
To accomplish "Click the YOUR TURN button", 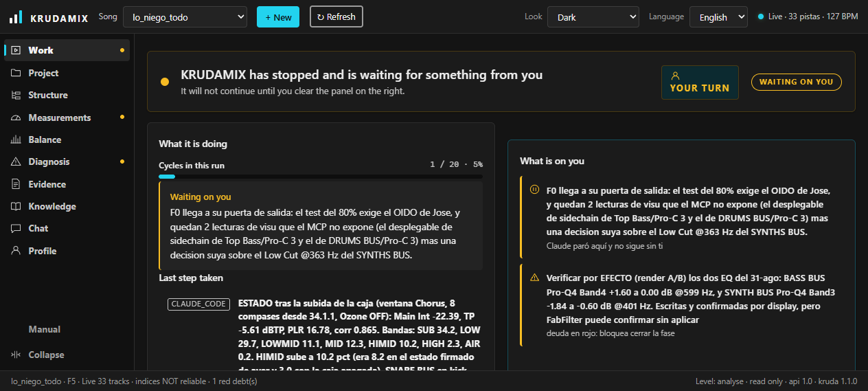I will (x=700, y=82).
